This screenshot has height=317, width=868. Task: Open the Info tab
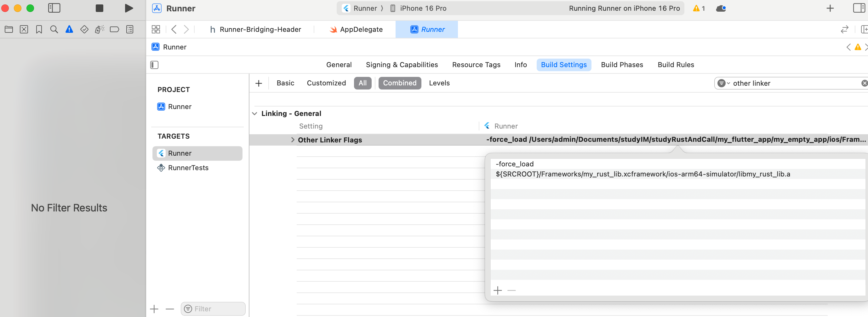[520, 65]
